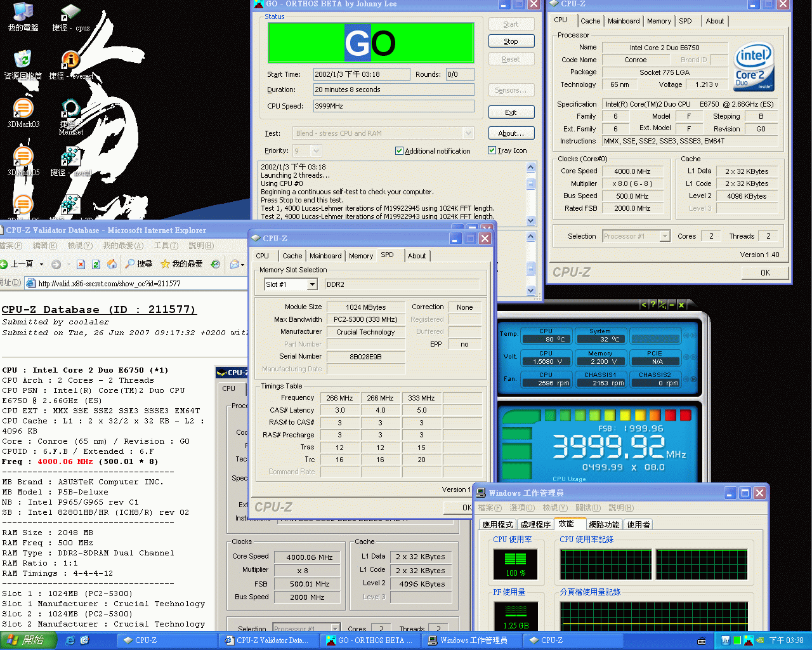Open the MemSet desktop shortcut
Viewport: 812px width, 650px height.
point(70,117)
